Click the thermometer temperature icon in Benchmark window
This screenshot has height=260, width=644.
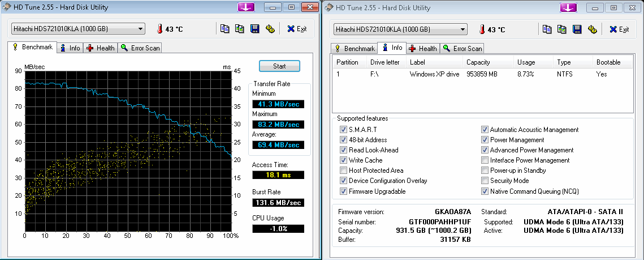click(159, 29)
